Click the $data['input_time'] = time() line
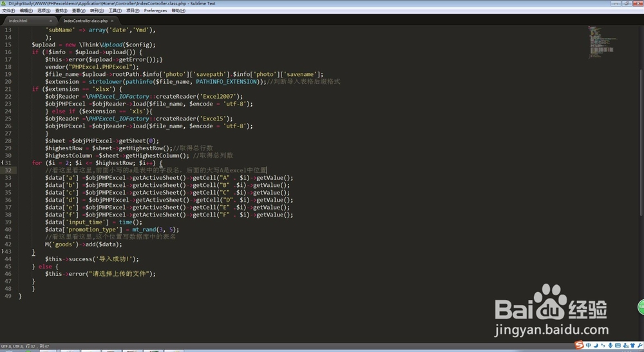Viewport: 644px width, 352px height. 93,222
